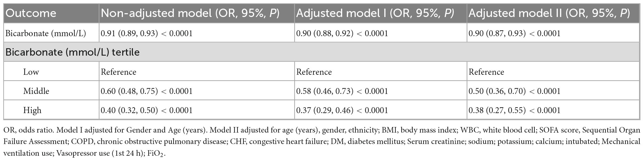
Task: Click Reference under Adjusted model II
Action: coord(486,72)
